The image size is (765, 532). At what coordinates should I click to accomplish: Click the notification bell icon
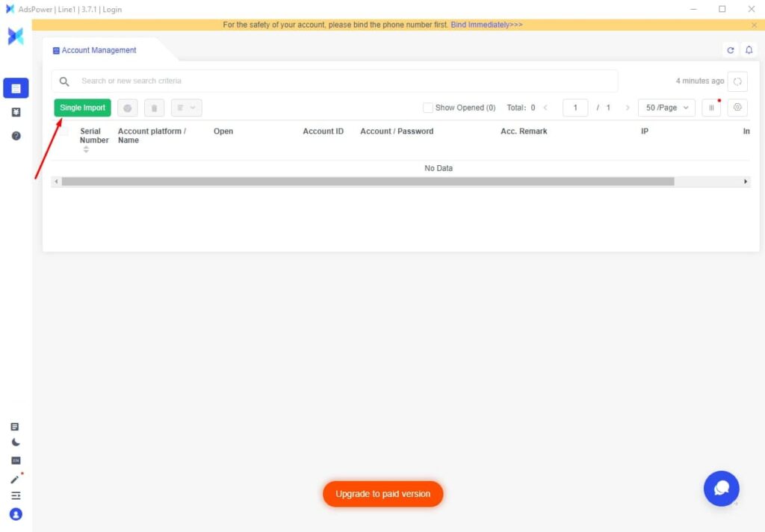(x=749, y=50)
